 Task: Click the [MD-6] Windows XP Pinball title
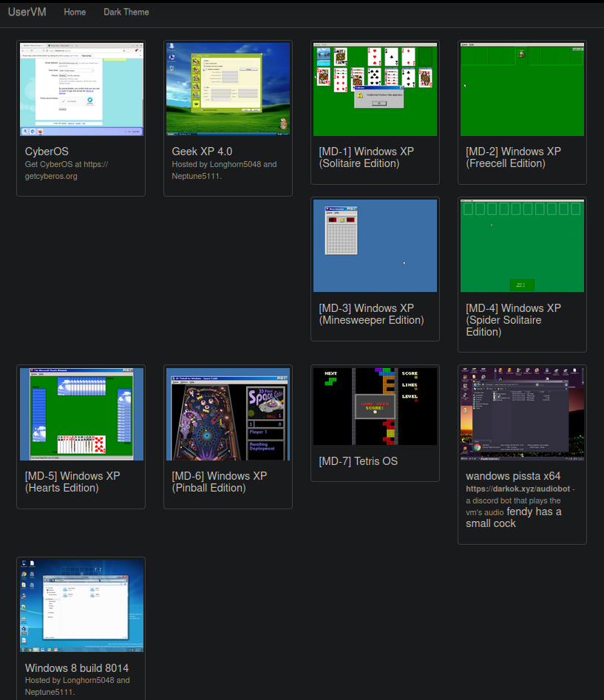tap(219, 482)
